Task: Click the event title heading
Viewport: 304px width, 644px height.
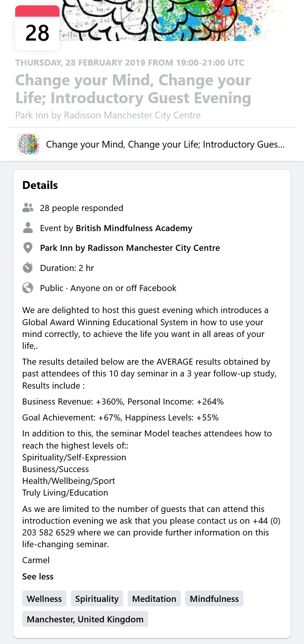Action: [x=133, y=89]
